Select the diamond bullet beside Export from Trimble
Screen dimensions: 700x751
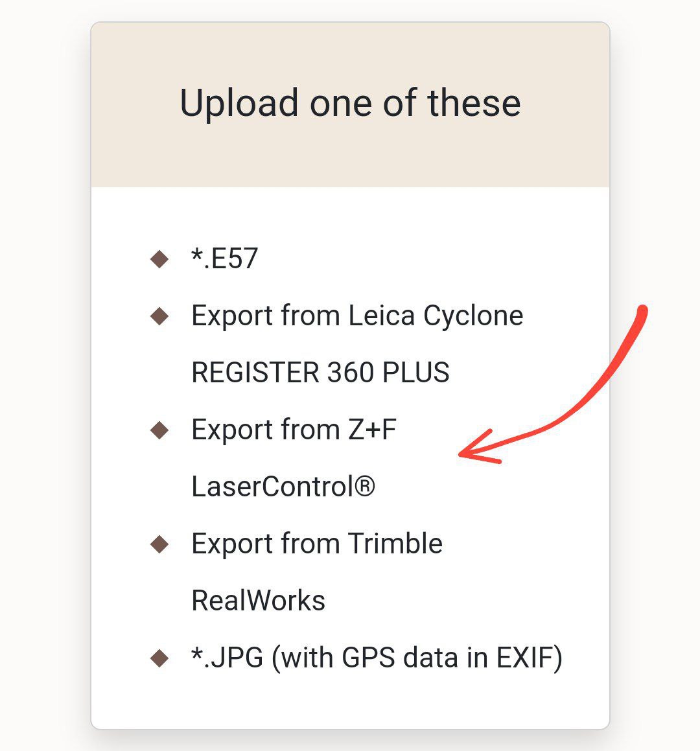pos(159,544)
